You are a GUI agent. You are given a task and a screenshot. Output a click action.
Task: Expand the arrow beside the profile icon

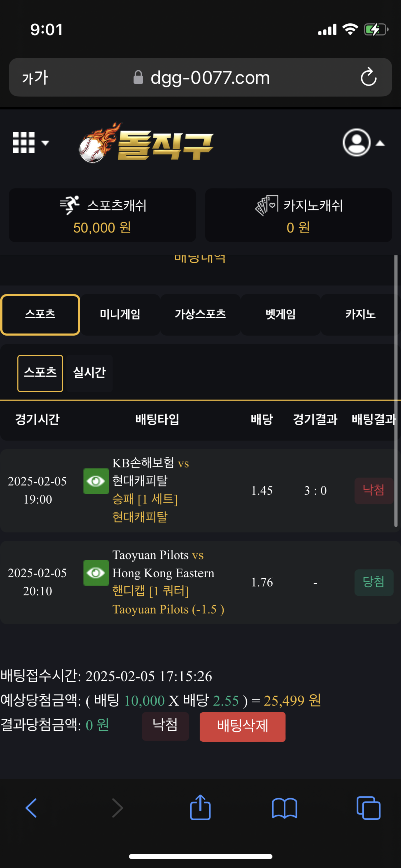[380, 143]
